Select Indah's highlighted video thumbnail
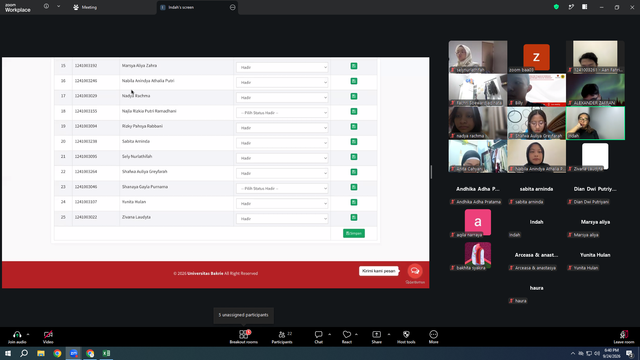Screen dimensions: 640x360 point(595,123)
